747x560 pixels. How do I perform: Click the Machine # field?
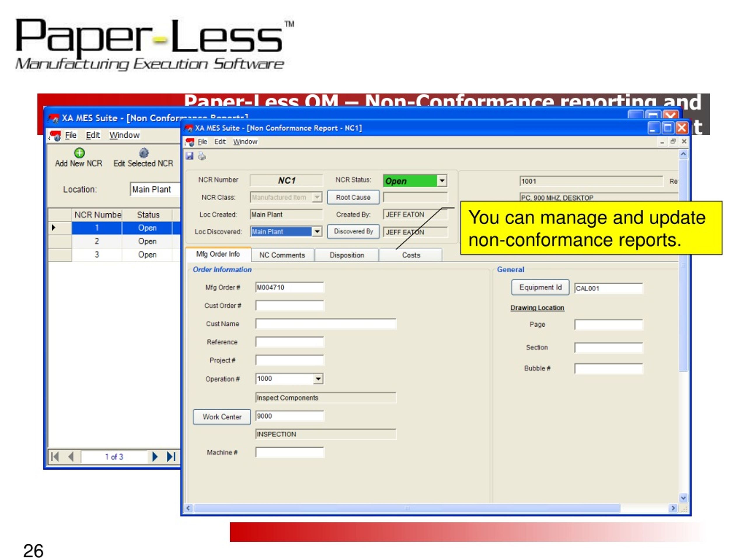(289, 452)
